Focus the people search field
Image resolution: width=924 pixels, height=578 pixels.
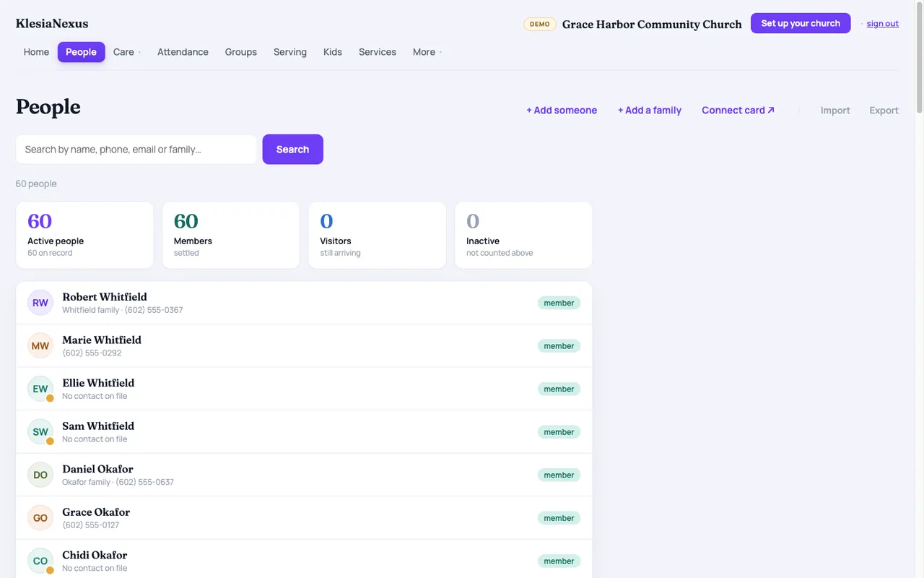tap(136, 150)
